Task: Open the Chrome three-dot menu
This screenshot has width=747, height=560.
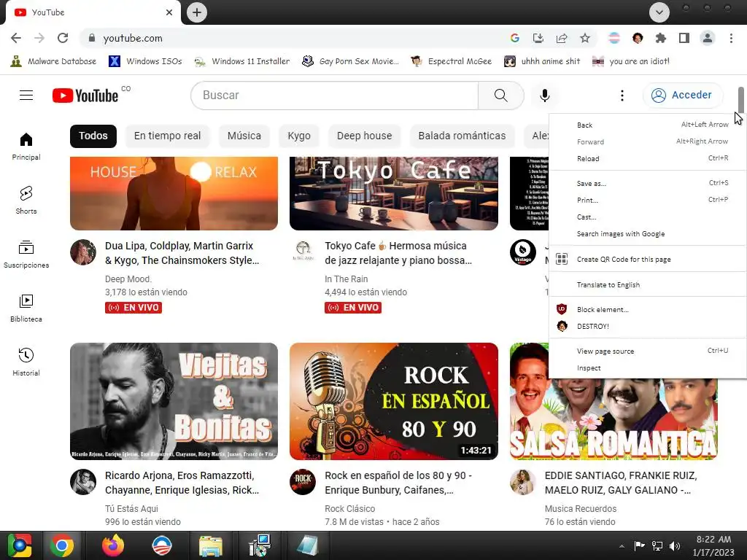Action: 731,38
